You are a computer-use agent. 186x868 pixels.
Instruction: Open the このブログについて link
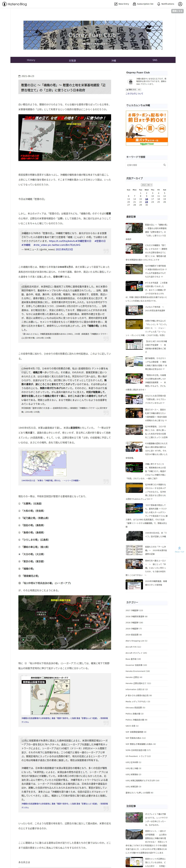[x=134, y=94]
